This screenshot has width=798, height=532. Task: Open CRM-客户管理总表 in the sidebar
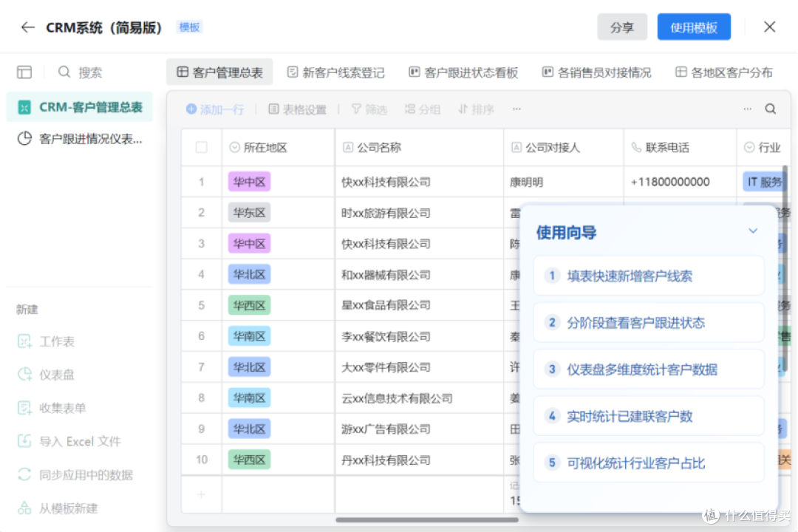coord(80,107)
